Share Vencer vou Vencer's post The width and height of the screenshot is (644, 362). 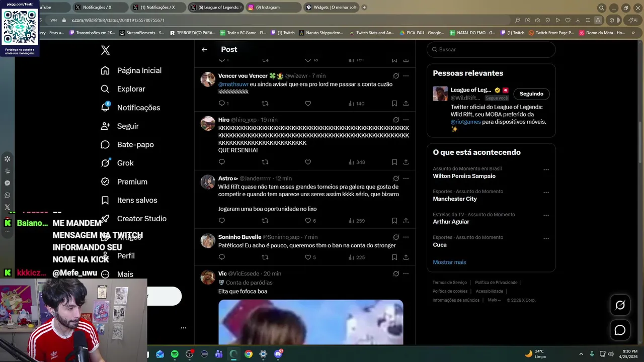(x=406, y=104)
